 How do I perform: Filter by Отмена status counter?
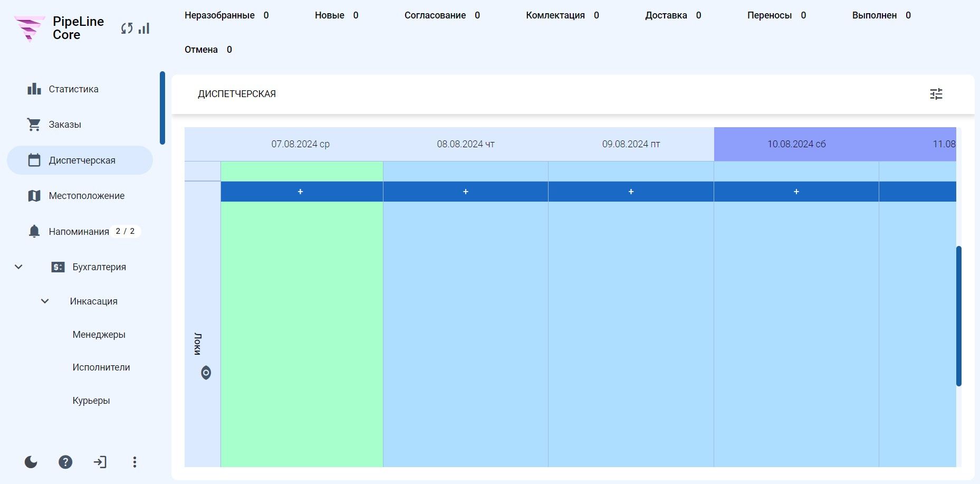[x=208, y=50]
